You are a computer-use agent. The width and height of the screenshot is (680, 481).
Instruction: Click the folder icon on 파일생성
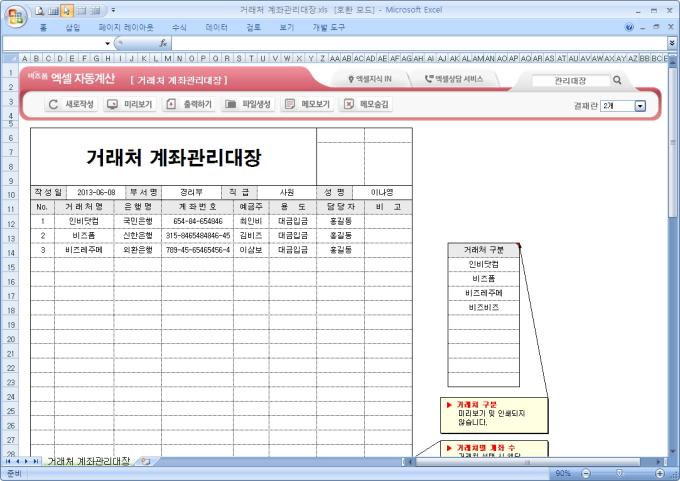click(x=230, y=104)
